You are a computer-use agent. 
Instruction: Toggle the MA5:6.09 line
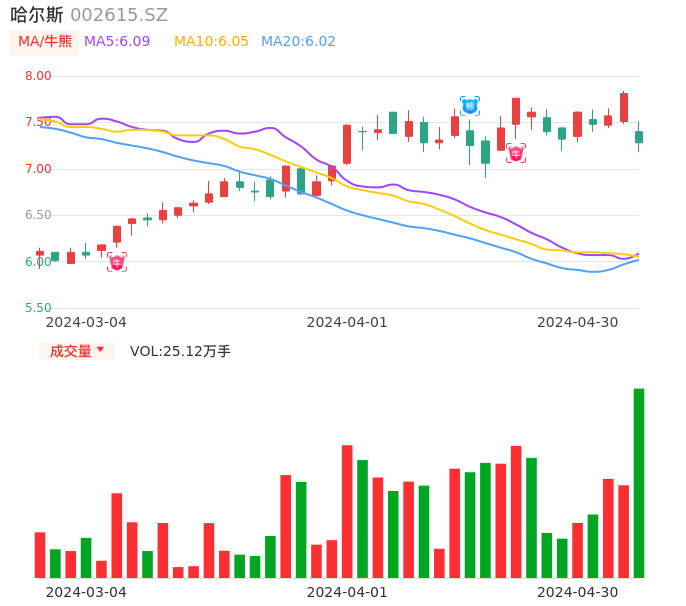[117, 42]
